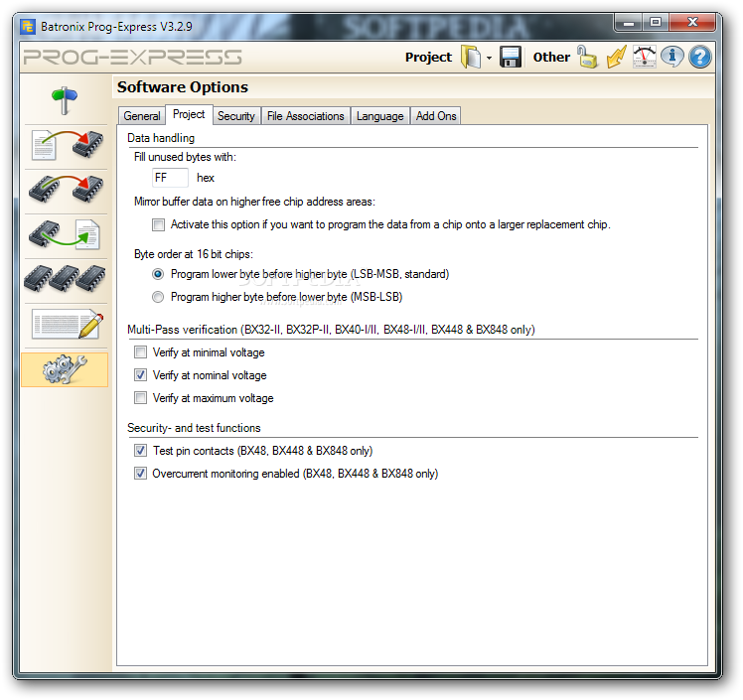This screenshot has height=700, width=743.
Task: Switch to the Language tab
Action: tap(380, 115)
